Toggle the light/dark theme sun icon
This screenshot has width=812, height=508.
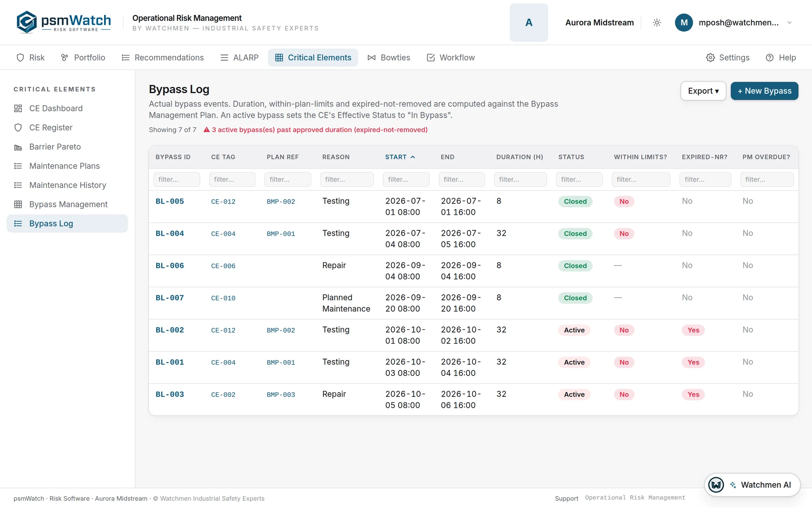657,22
